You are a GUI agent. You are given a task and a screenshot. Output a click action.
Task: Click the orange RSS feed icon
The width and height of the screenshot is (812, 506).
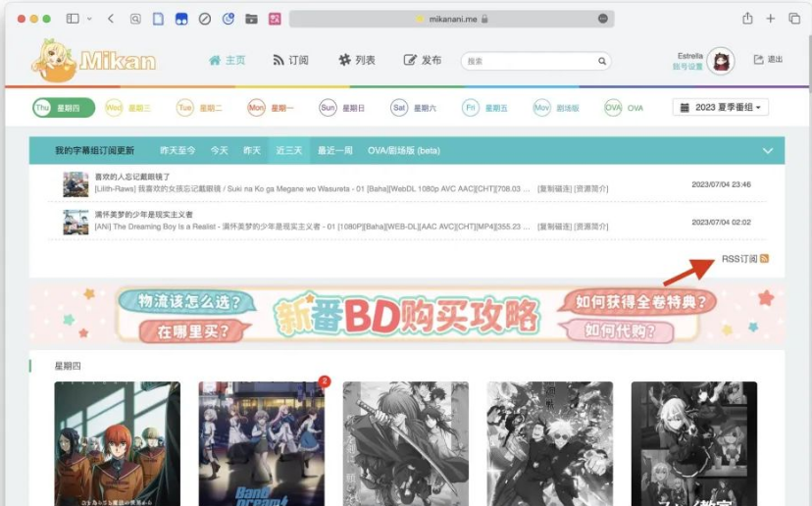coord(764,259)
